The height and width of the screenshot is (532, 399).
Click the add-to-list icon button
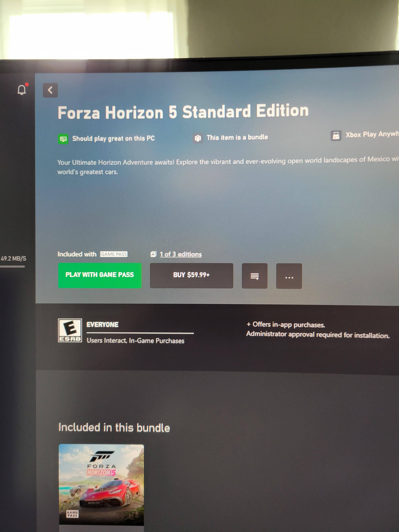click(255, 276)
